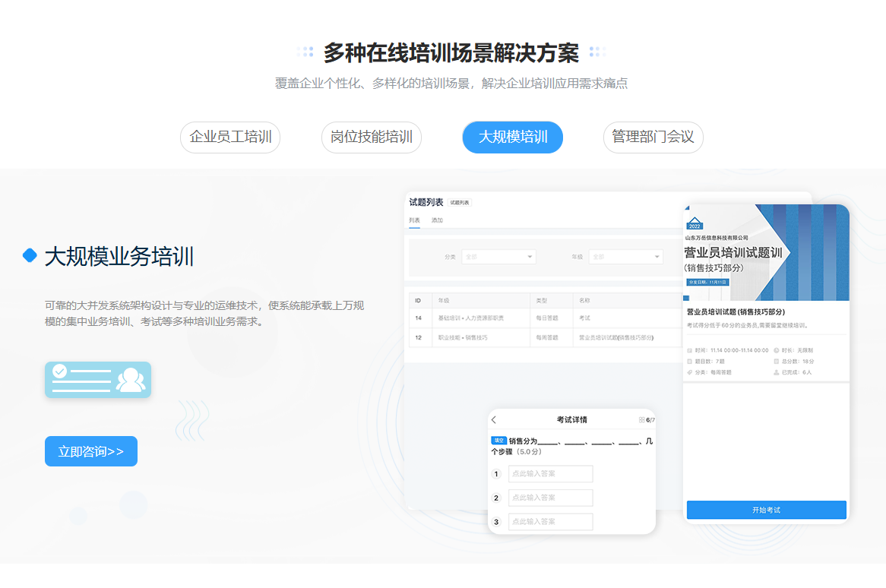Click the checklist user card icon
Image resolution: width=886 pixels, height=588 pixels.
pyautogui.click(x=98, y=380)
